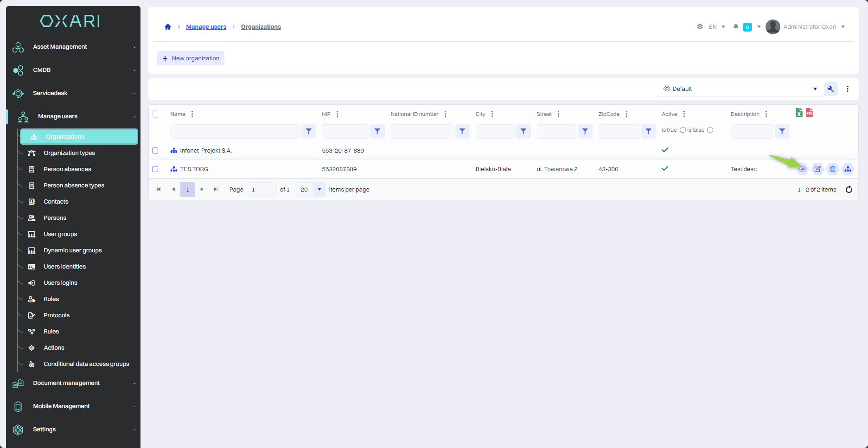Open Persons in the sidebar
This screenshot has width=868, height=448.
pos(55,218)
